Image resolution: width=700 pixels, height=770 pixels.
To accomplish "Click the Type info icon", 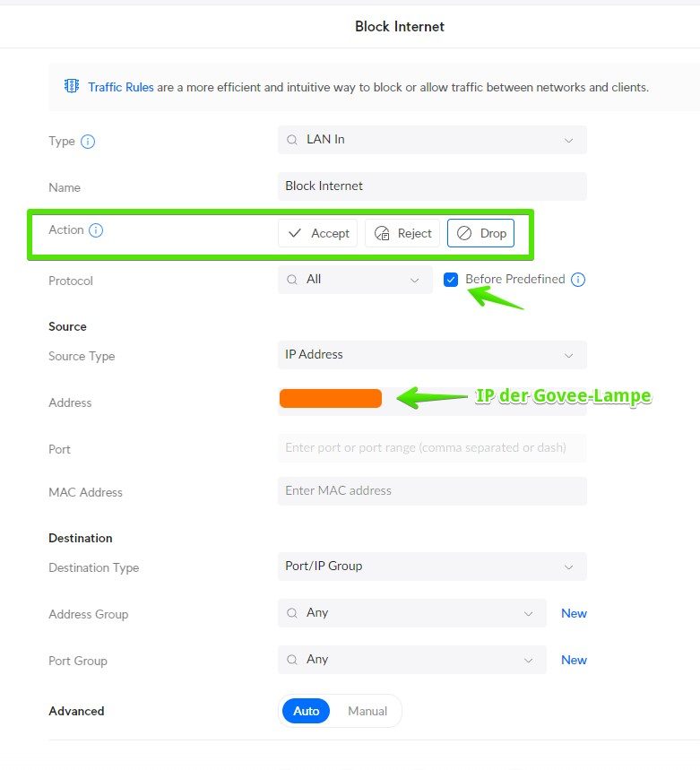I will click(87, 142).
